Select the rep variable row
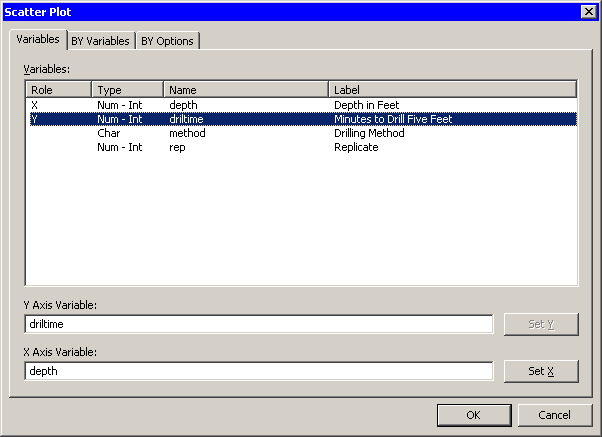The height and width of the screenshot is (437, 602). tap(177, 147)
